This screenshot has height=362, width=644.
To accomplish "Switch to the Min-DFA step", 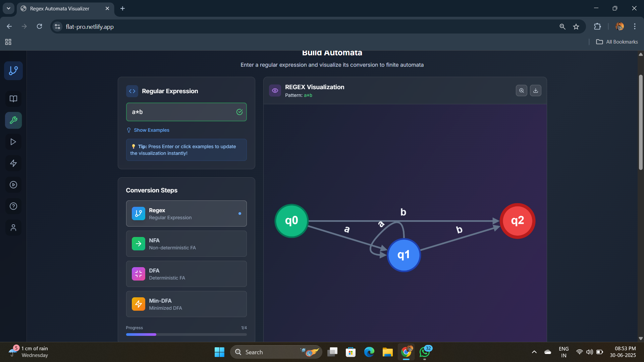I will (186, 304).
